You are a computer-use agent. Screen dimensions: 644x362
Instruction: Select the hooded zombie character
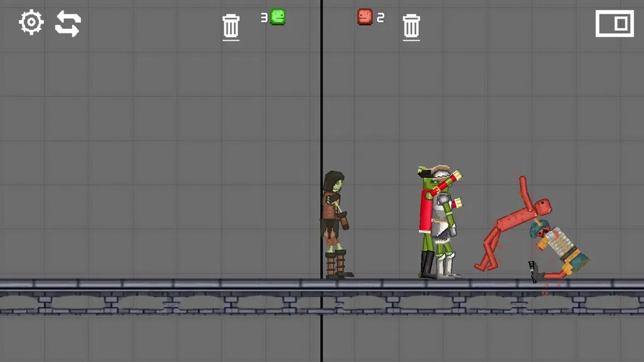[x=336, y=225]
